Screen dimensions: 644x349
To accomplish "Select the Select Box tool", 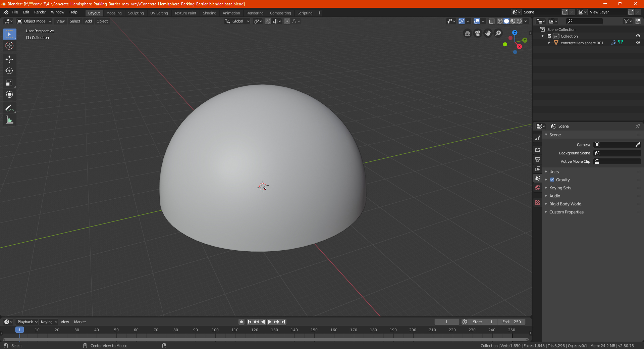I will click(x=9, y=34).
